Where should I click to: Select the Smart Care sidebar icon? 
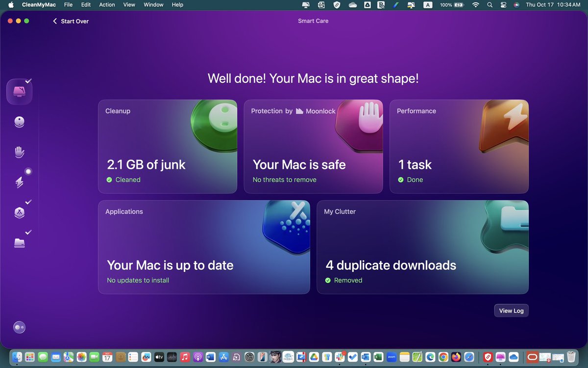(19, 92)
